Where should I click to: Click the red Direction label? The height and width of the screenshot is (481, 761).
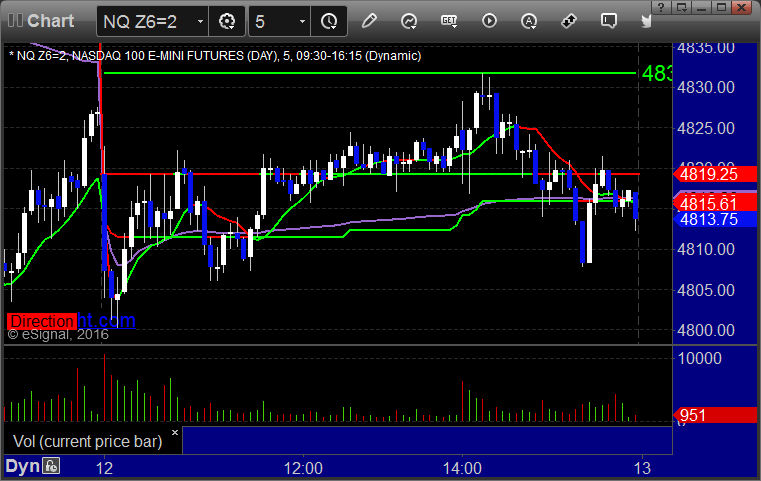tap(42, 321)
